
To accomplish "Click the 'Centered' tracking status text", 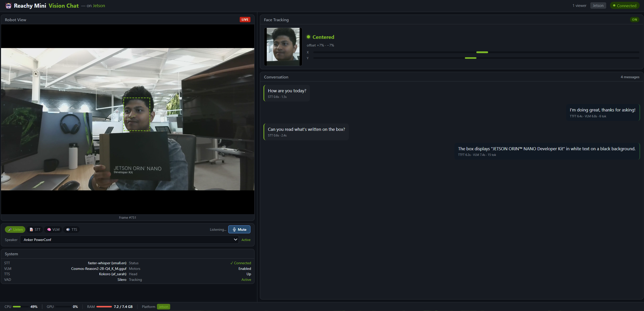I will (x=323, y=37).
